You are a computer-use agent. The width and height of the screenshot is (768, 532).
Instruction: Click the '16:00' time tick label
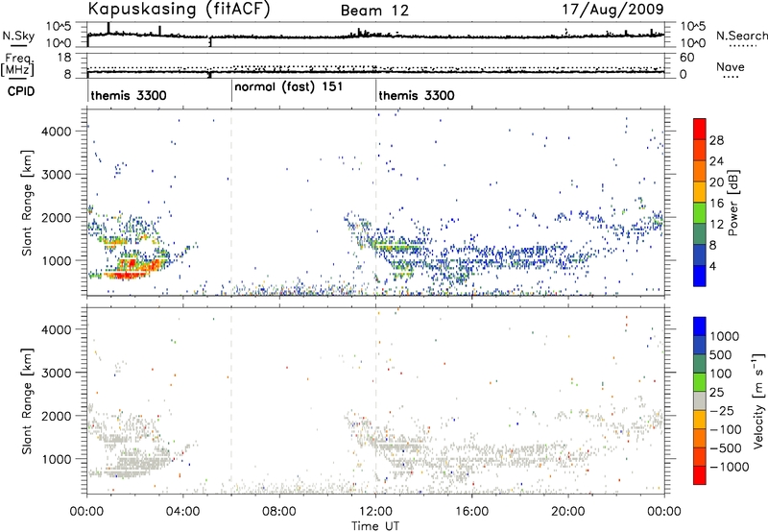(471, 512)
